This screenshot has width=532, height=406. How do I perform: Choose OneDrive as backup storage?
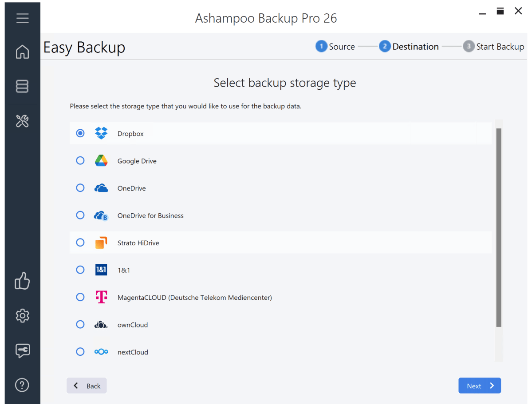[80, 187]
